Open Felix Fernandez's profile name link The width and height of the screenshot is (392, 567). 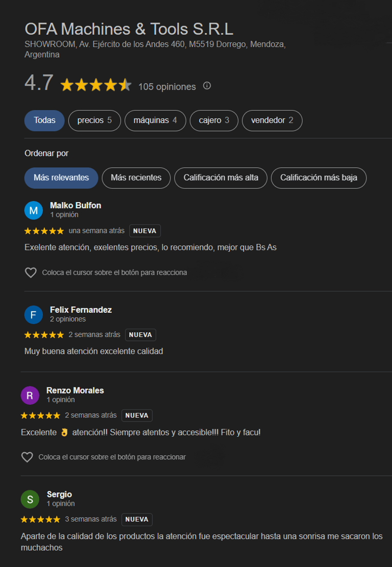(x=81, y=310)
